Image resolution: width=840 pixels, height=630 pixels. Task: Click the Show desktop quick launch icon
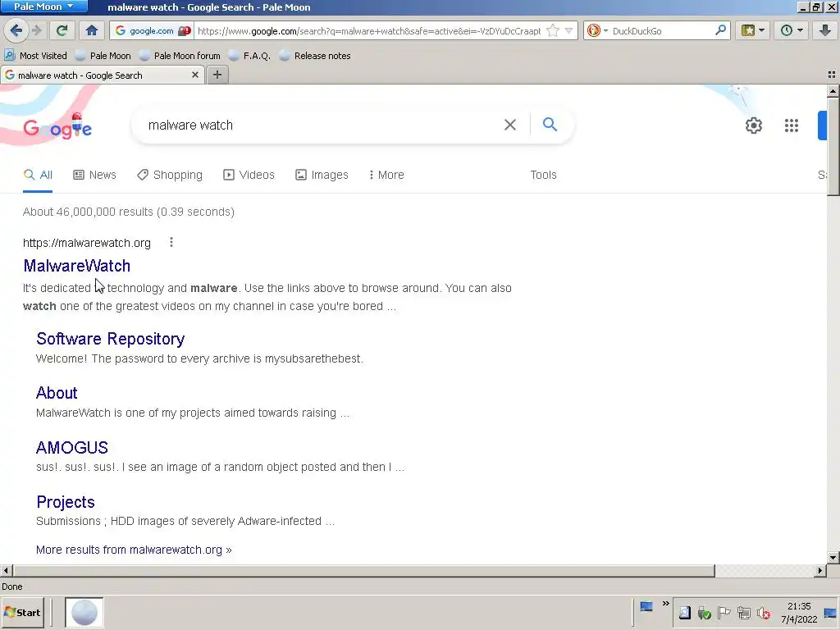coord(646,607)
